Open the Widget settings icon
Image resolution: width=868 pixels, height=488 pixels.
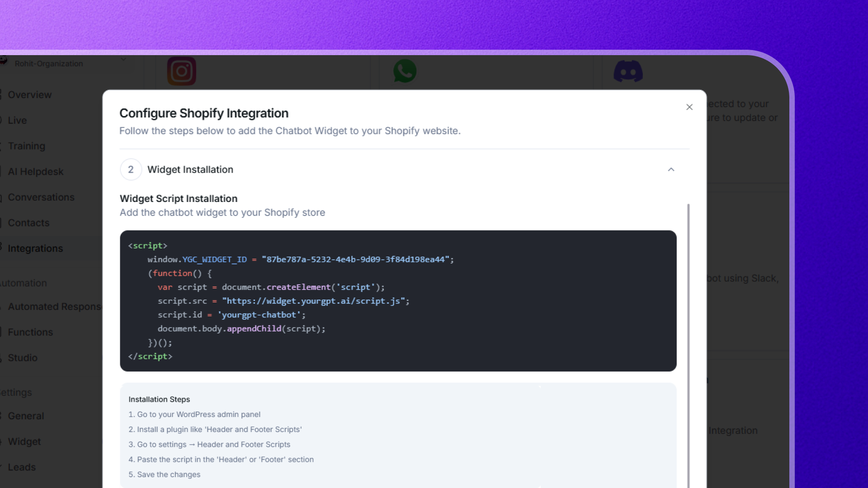pos(2,442)
